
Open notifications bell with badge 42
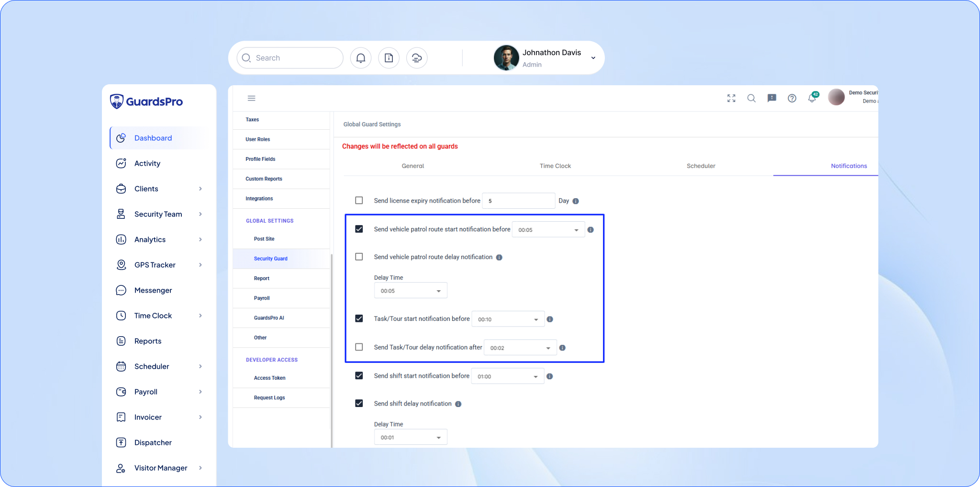point(813,98)
